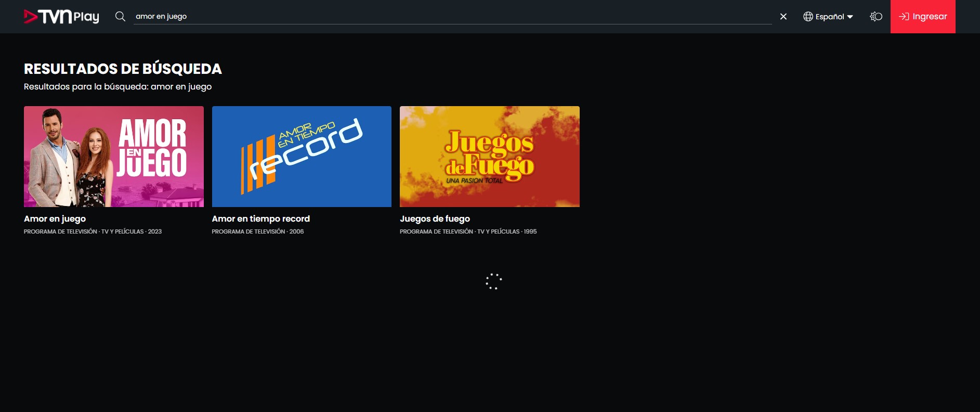Clear the search with the X icon
Viewport: 980px width, 412px height.
783,17
